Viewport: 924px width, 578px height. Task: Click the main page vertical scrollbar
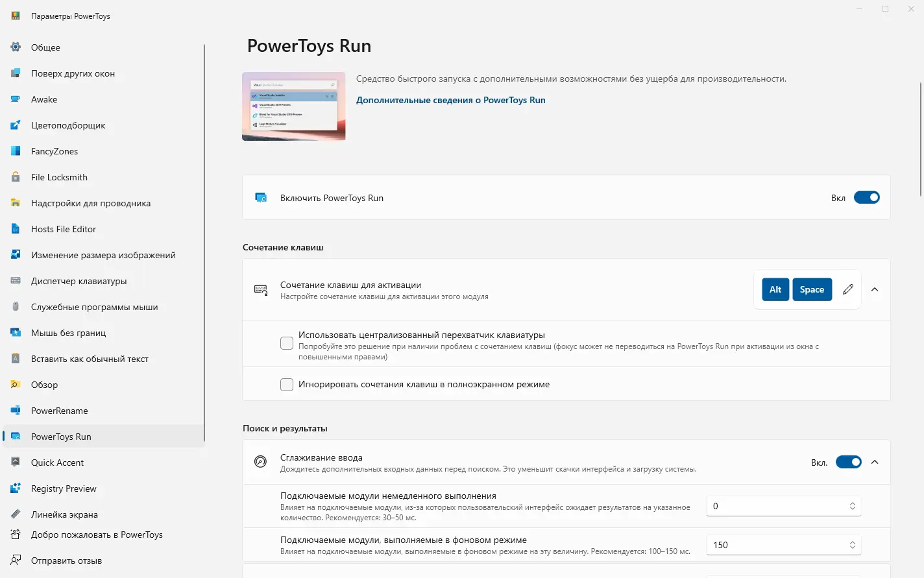[921, 139]
